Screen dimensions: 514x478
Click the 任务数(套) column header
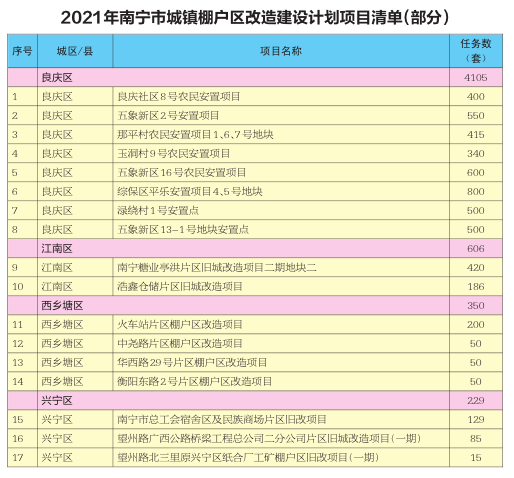pos(476,51)
